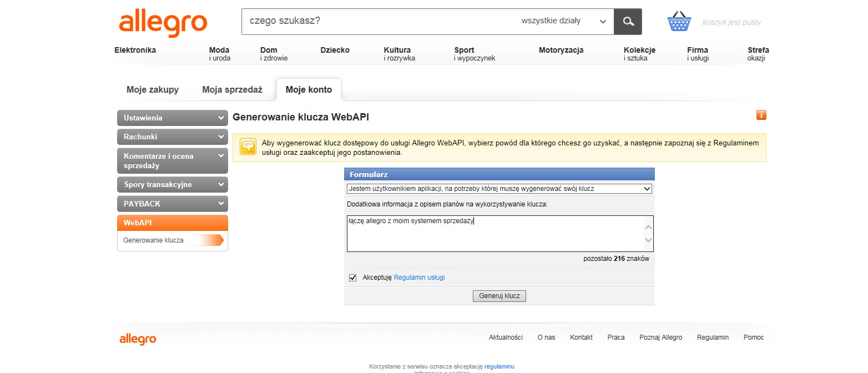
Task: Click the Generuj klucz button
Action: pyautogui.click(x=499, y=296)
